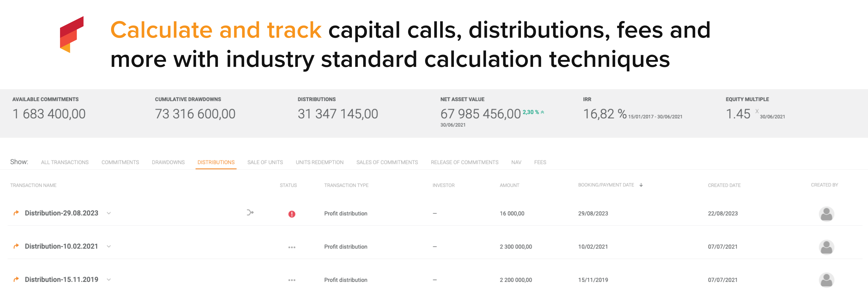Open the Distribution-15.11.2019 transaction link
The image size is (868, 289).
tap(61, 280)
